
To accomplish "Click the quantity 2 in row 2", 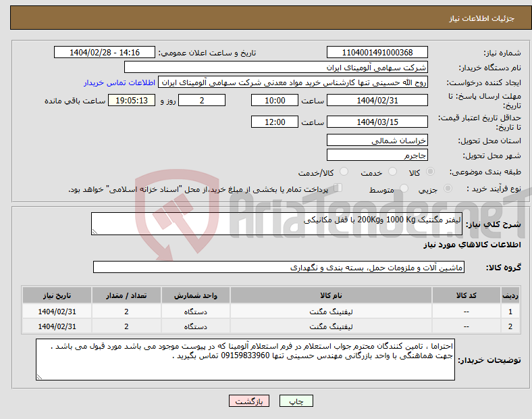I will click(126, 326).
